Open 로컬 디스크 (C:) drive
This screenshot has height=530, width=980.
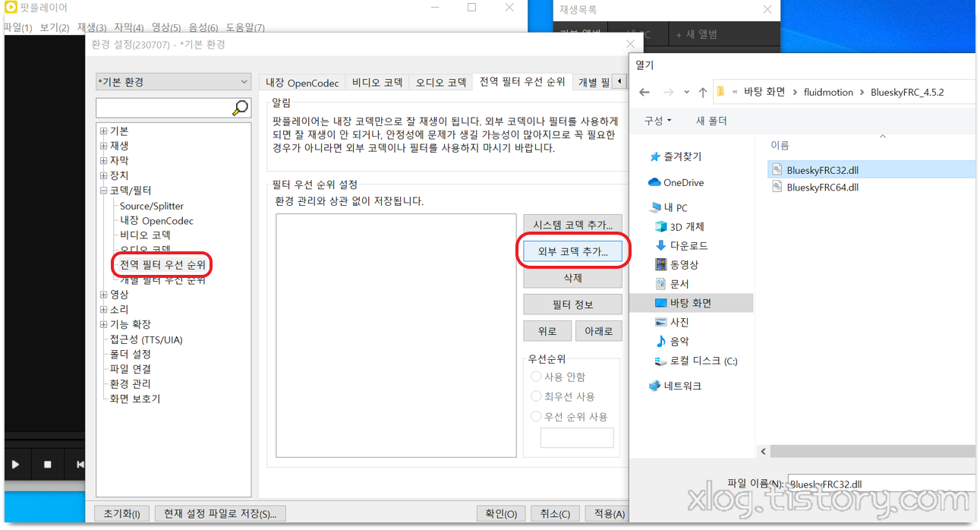pos(695,361)
